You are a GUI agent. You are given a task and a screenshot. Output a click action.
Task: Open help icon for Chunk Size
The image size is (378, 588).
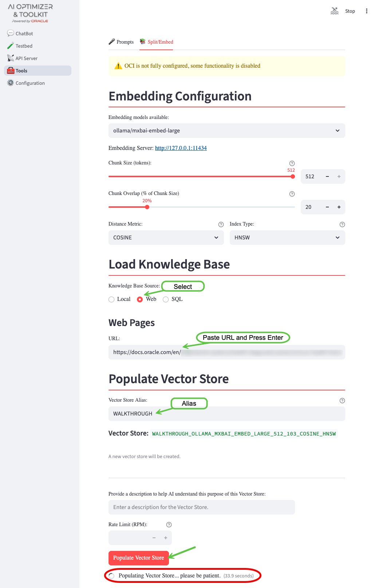click(x=292, y=163)
